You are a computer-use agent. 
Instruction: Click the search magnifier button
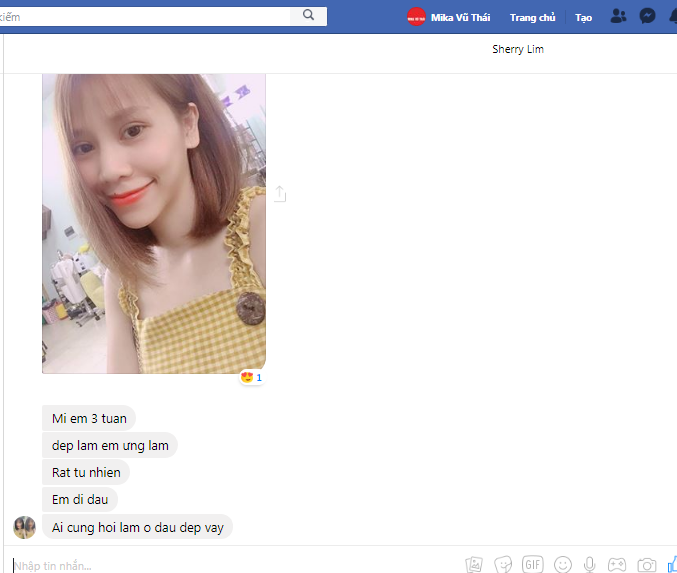308,16
